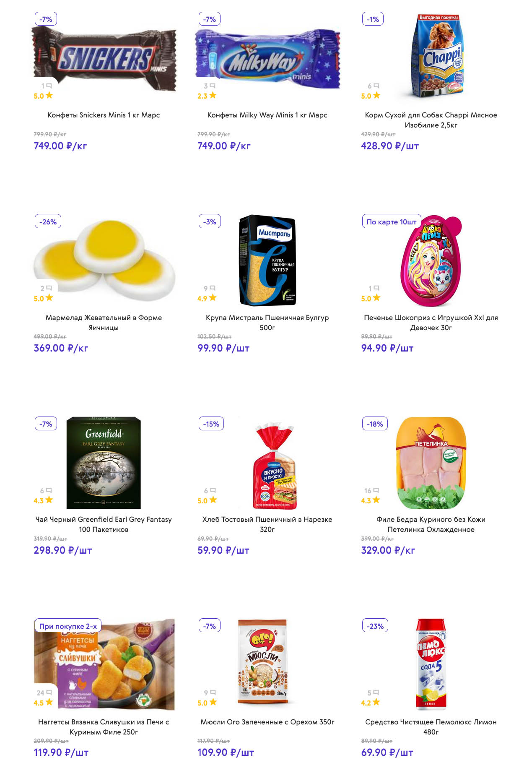Click the -23% discount badge on Пемолюкс

tap(375, 626)
